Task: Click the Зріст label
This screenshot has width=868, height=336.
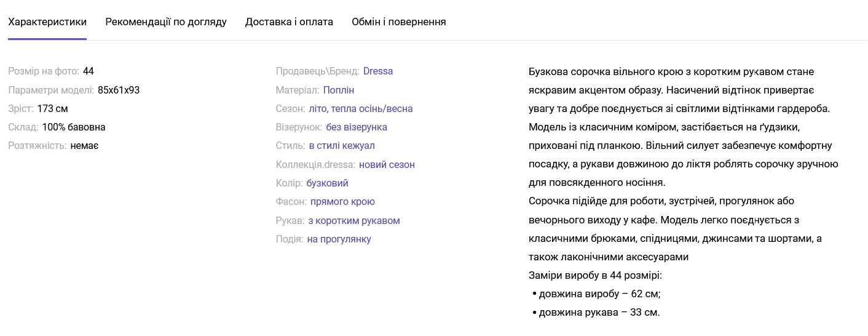Action: tap(21, 109)
